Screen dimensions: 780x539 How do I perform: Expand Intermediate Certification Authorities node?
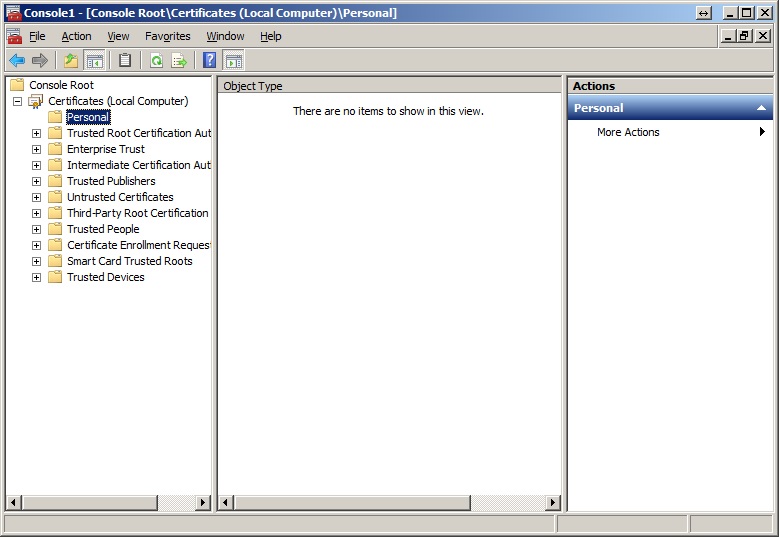[x=36, y=165]
